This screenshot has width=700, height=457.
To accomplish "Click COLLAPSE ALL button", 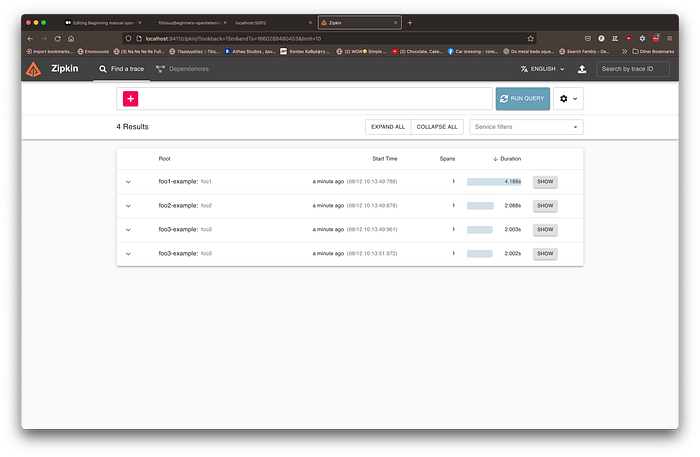I will (437, 127).
